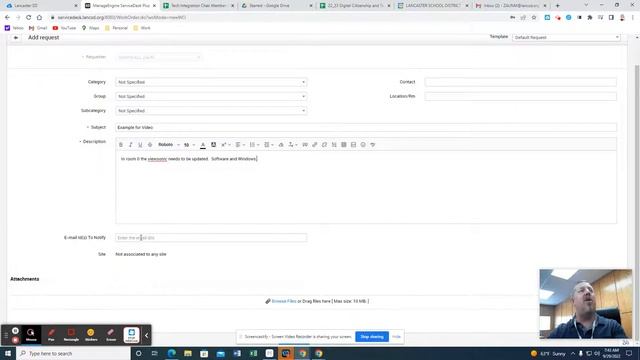Open the YouTube bookmark

coord(64,28)
